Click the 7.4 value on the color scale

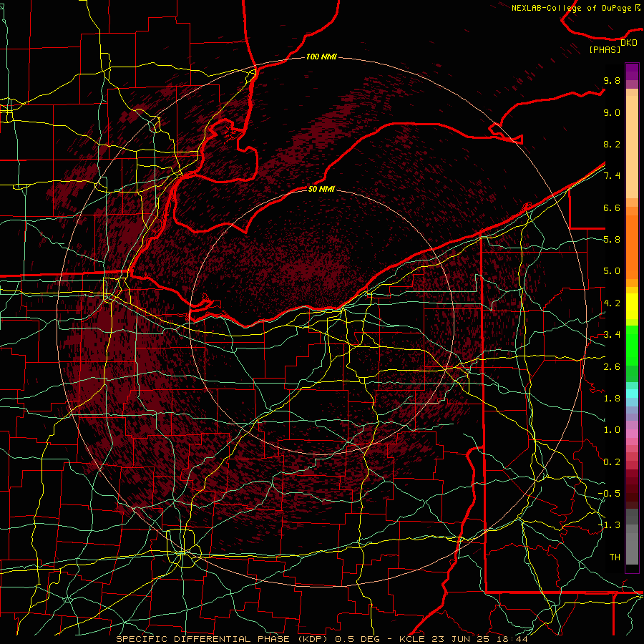pyautogui.click(x=612, y=176)
